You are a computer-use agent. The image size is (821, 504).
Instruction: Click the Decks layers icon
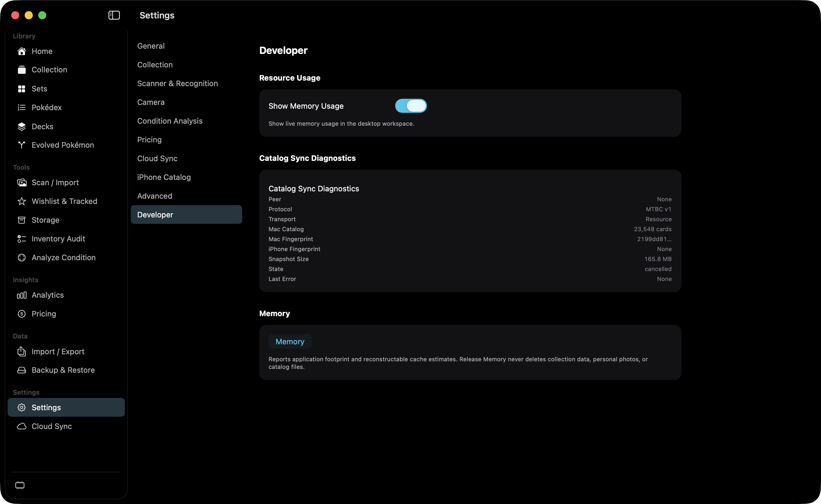pyautogui.click(x=22, y=126)
